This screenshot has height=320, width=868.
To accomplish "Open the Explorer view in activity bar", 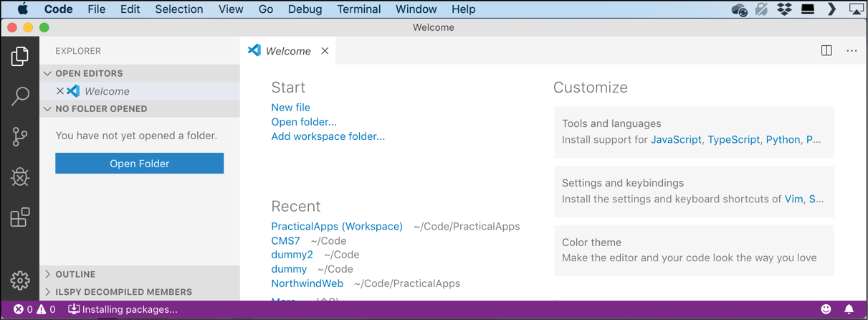I will (20, 57).
